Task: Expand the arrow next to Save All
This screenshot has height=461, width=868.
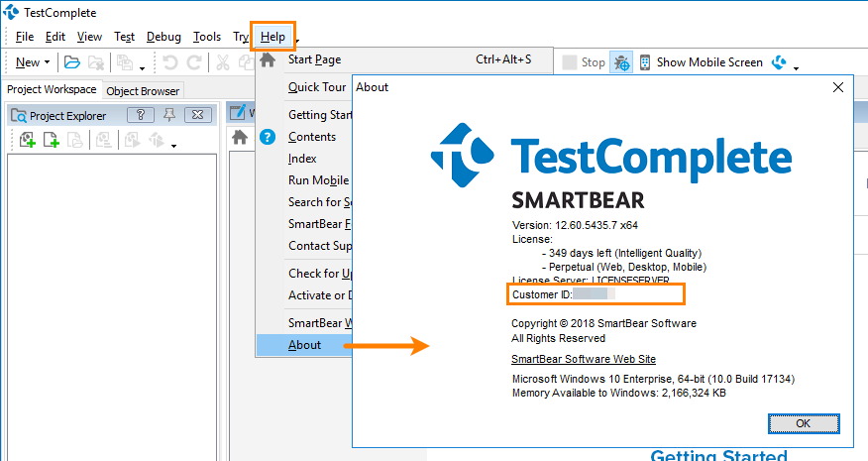Action: click(143, 68)
